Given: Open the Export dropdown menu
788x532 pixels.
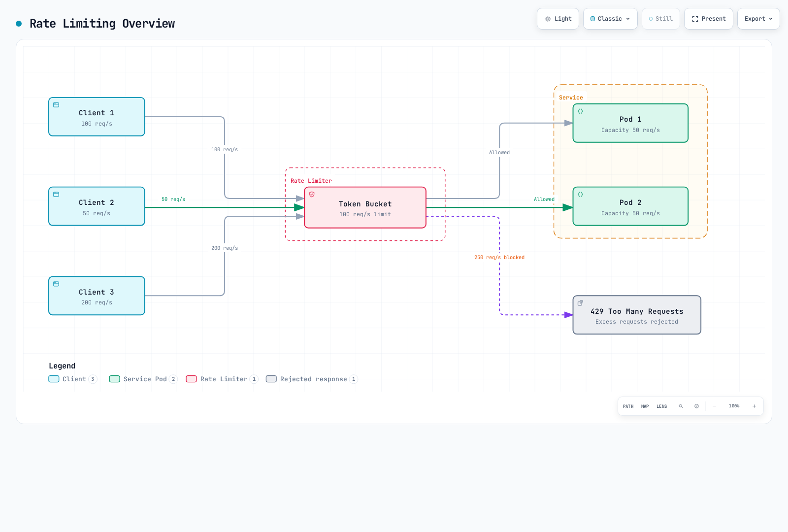Looking at the screenshot, I should coord(758,19).
